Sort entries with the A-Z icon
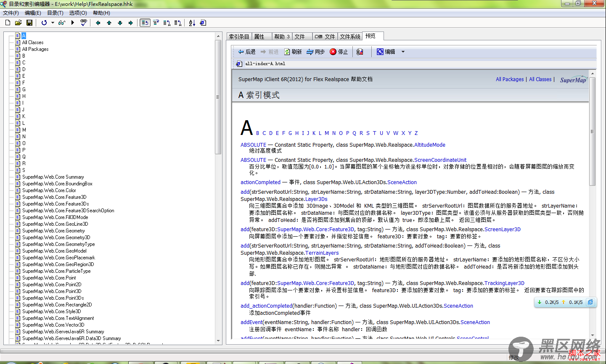The height and width of the screenshot is (364, 606). coord(192,23)
